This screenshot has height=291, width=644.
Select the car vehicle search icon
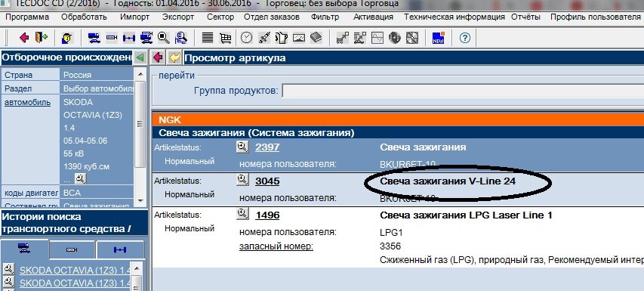coord(94,39)
